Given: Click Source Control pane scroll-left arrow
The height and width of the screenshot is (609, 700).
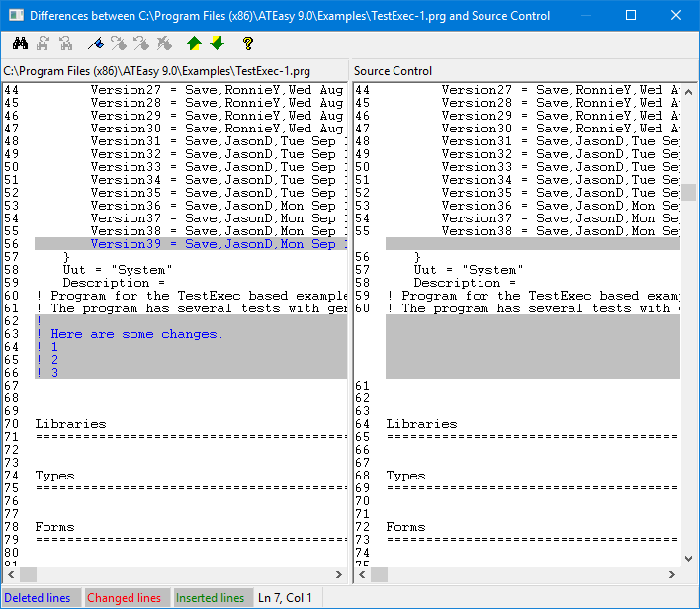Looking at the screenshot, I should [362, 574].
